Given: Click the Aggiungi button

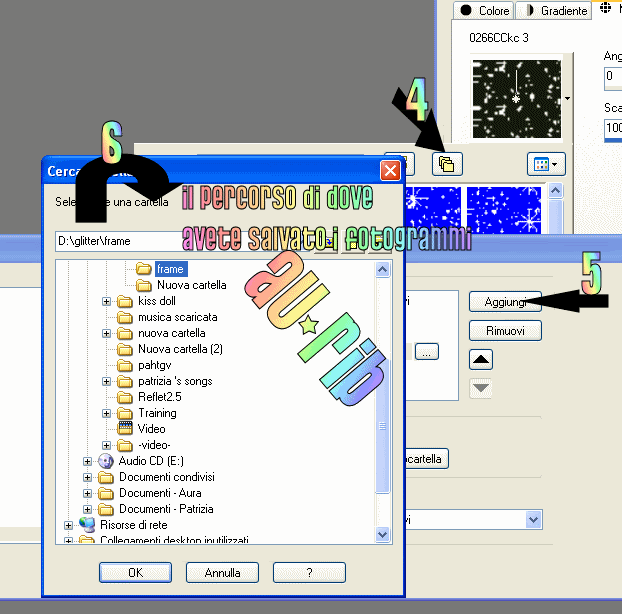Looking at the screenshot, I should pyautogui.click(x=505, y=302).
